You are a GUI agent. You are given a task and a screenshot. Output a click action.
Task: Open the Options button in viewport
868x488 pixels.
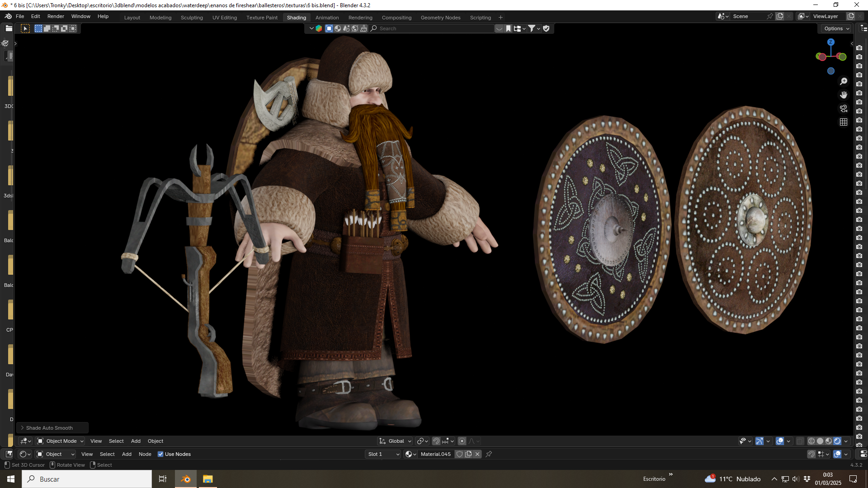pyautogui.click(x=836, y=28)
